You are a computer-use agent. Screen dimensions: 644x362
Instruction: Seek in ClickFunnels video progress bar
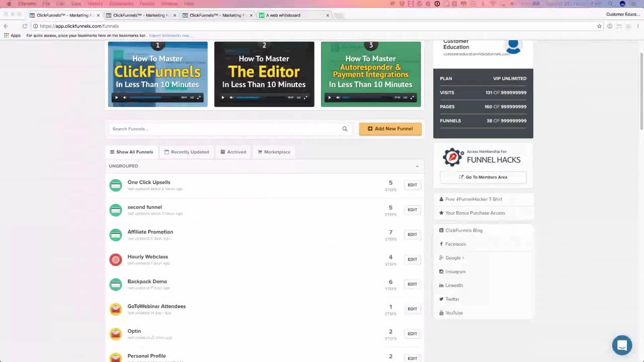click(154, 98)
